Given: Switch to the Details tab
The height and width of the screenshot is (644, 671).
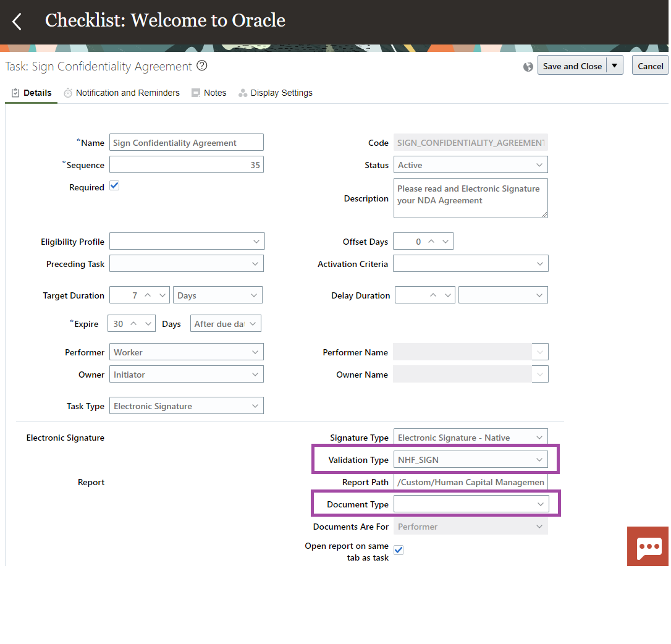Looking at the screenshot, I should pyautogui.click(x=32, y=93).
